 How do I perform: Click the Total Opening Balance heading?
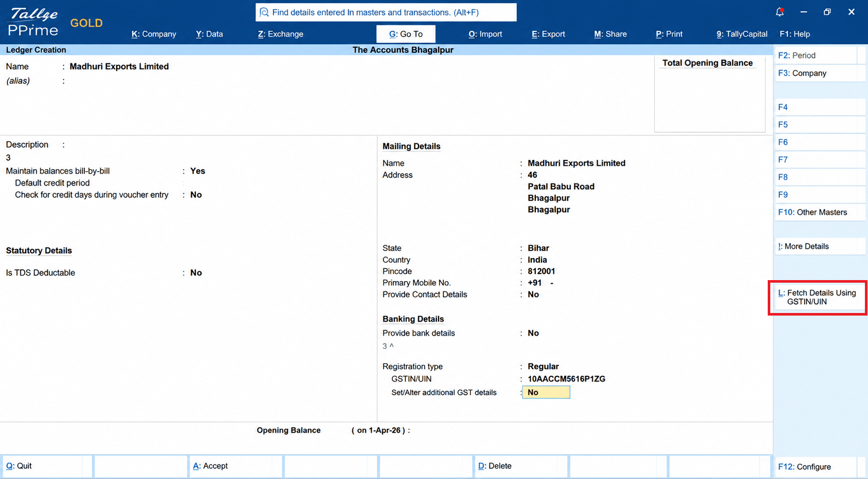coord(708,63)
